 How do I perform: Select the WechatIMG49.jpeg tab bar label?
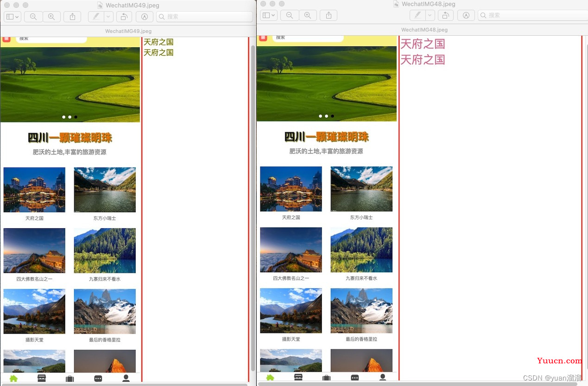pyautogui.click(x=128, y=31)
